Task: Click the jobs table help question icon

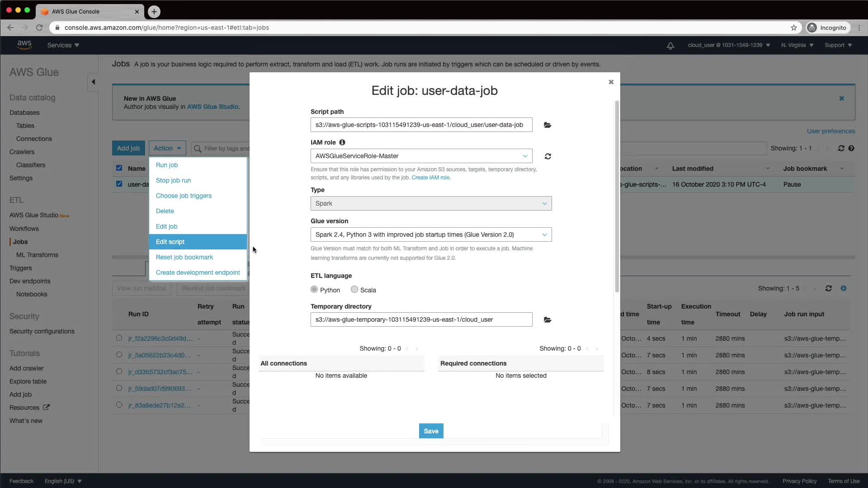Action: 851,148
